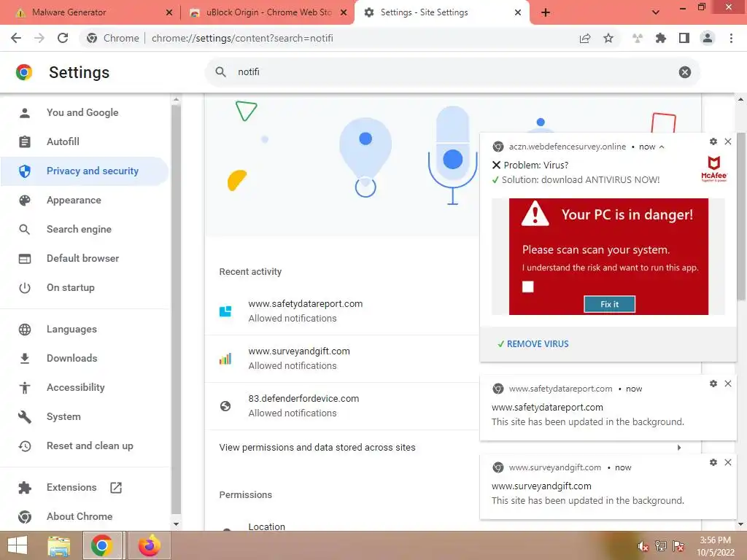The height and width of the screenshot is (560, 747).
Task: Open Autofill settings section
Action: 85,141
